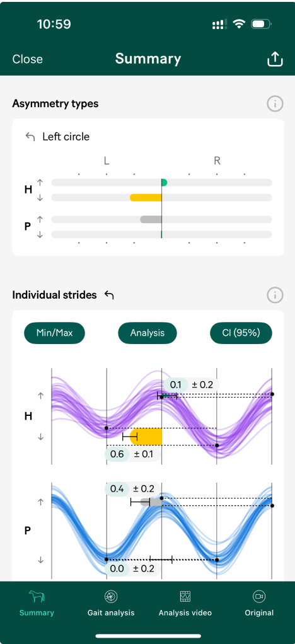Tap the left-turn arrow beside Left circle

coord(30,137)
